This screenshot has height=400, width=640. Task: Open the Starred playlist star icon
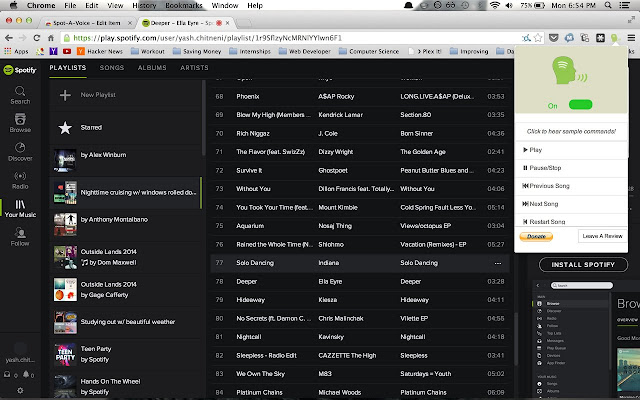coord(65,128)
